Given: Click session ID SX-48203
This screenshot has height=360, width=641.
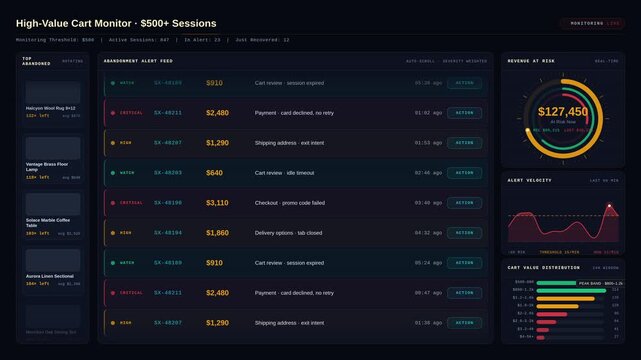Looking at the screenshot, I should [168, 173].
